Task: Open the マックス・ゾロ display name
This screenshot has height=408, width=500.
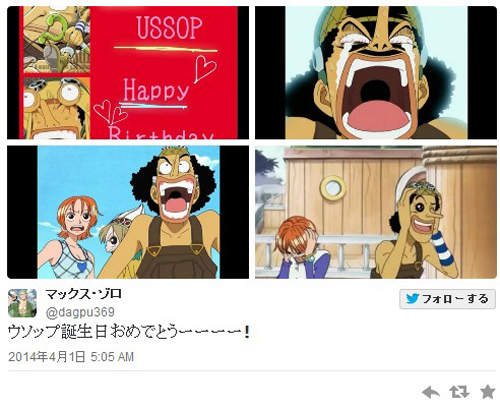Action: pyautogui.click(x=84, y=294)
